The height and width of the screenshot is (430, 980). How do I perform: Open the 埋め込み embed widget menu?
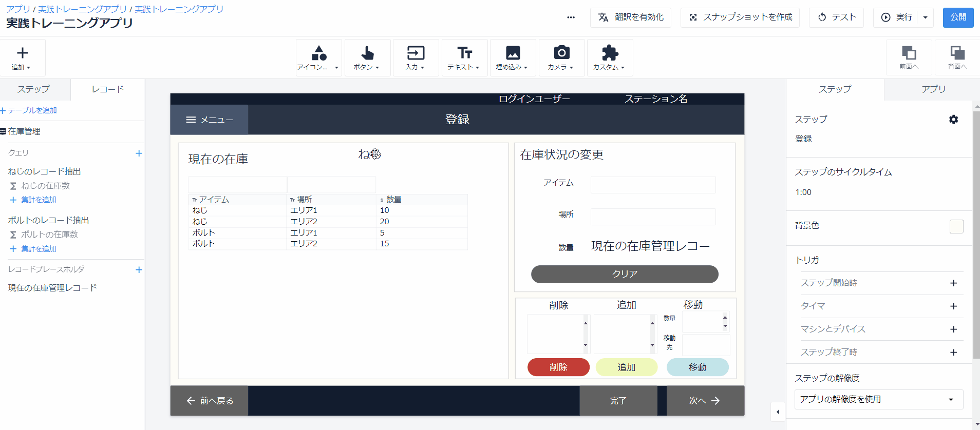[x=513, y=57]
